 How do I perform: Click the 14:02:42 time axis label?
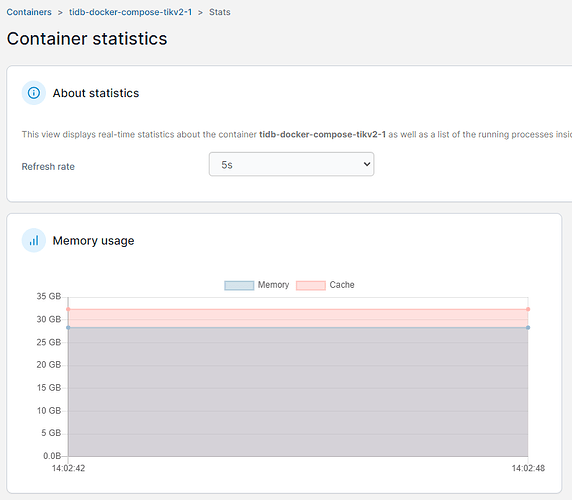[x=69, y=468]
